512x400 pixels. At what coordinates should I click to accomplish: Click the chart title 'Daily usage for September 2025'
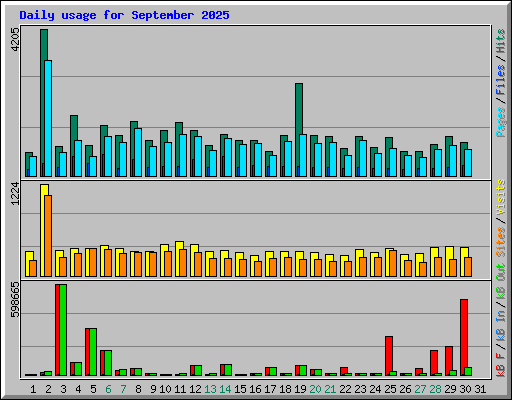(124, 15)
